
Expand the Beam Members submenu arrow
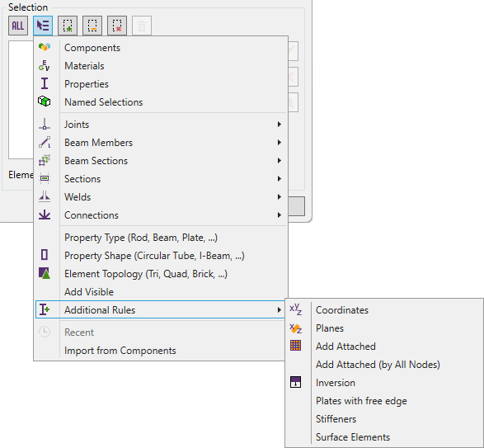279,143
